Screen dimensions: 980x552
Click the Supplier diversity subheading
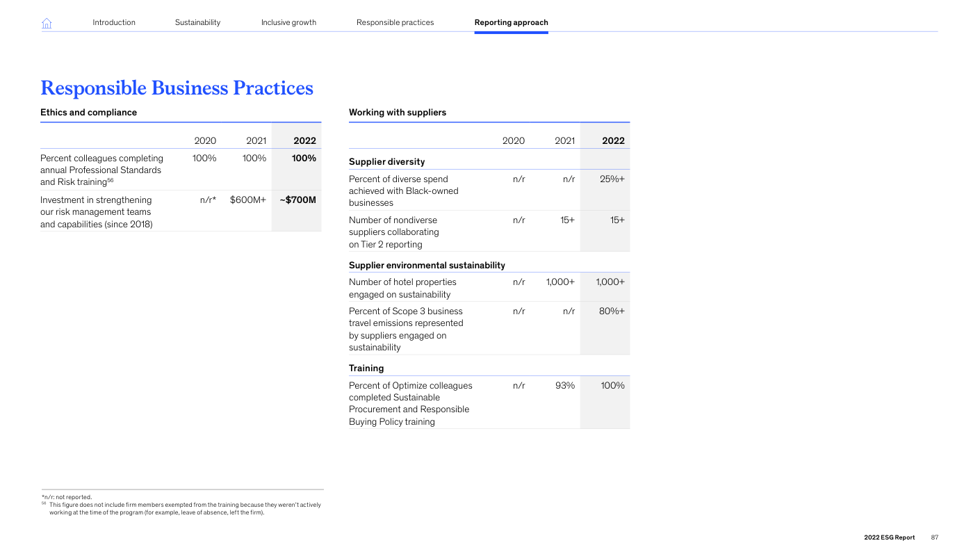click(386, 162)
